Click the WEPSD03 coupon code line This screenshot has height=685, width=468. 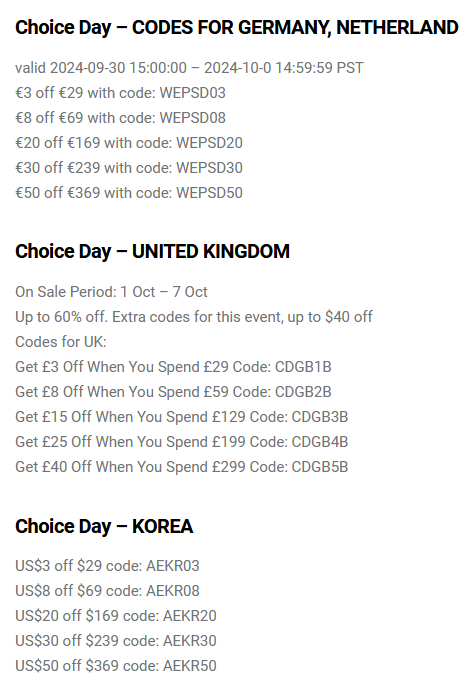pyautogui.click(x=121, y=93)
